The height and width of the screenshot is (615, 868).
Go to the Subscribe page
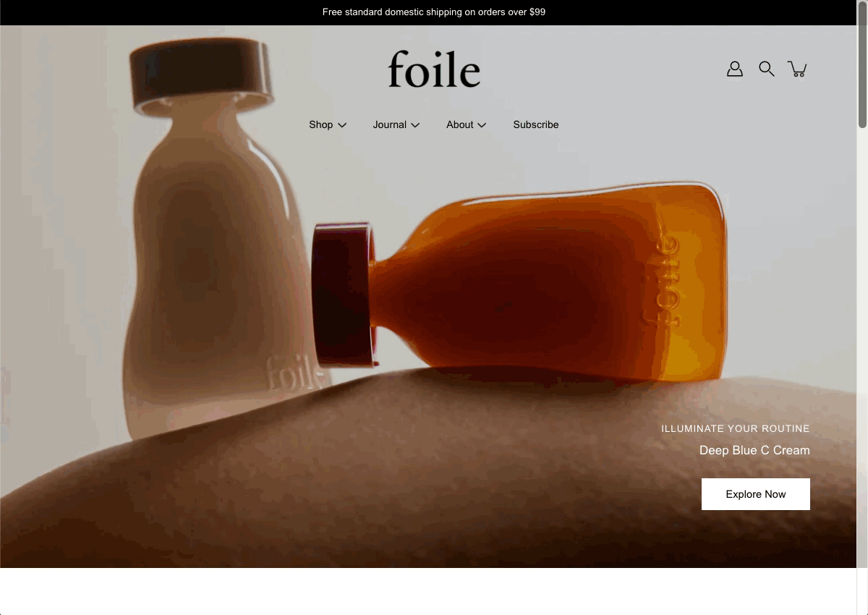click(536, 124)
